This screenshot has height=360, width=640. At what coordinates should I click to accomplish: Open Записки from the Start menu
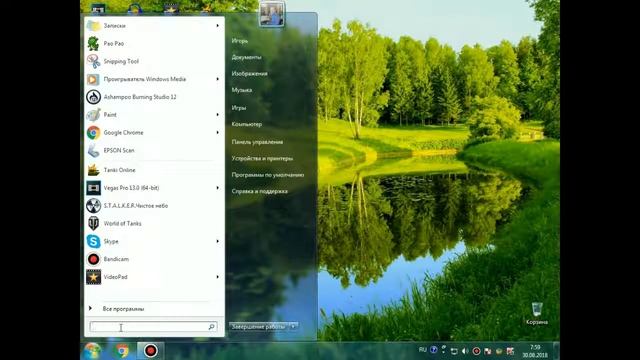[x=154, y=26]
